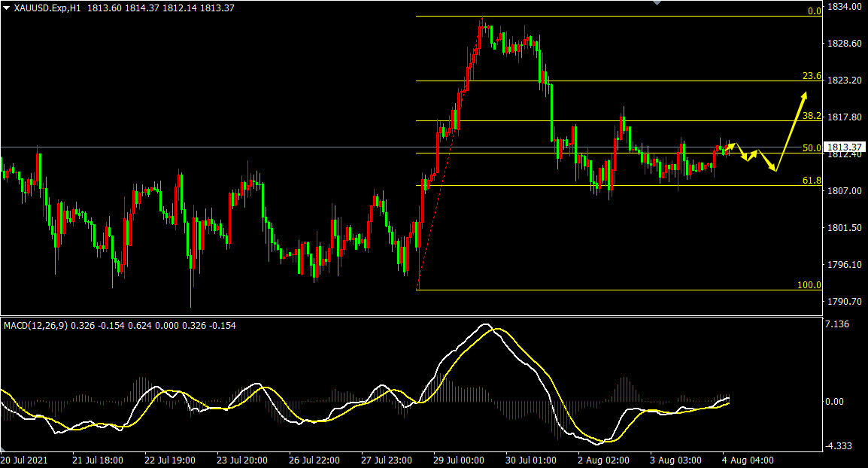Select the Fibonacci 100.0 level label
Viewport: 868px width, 468px height.
pyautogui.click(x=809, y=284)
